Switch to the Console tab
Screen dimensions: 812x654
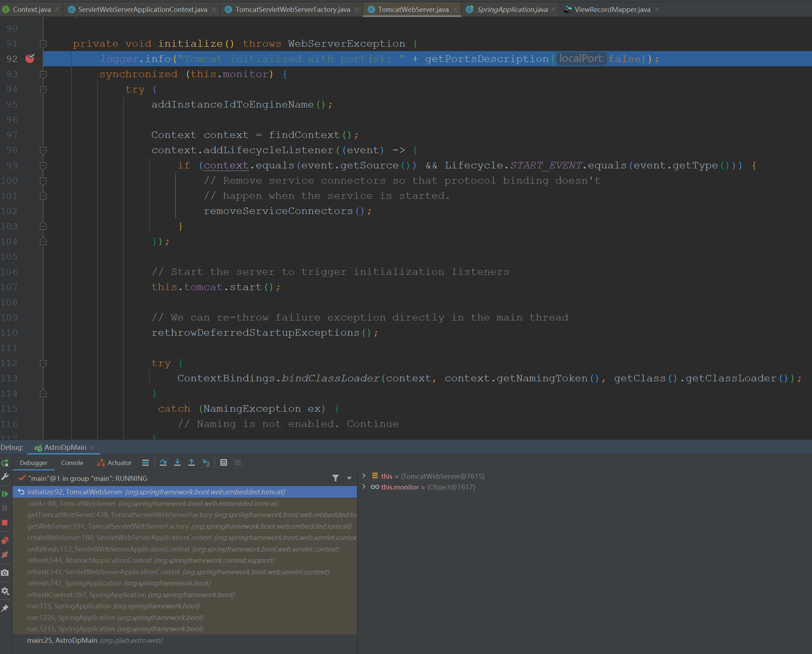pos(72,463)
